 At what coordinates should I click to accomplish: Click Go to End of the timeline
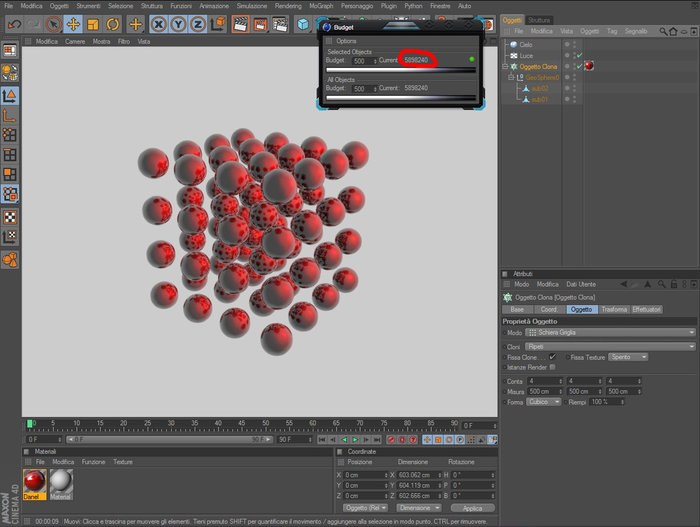click(377, 440)
